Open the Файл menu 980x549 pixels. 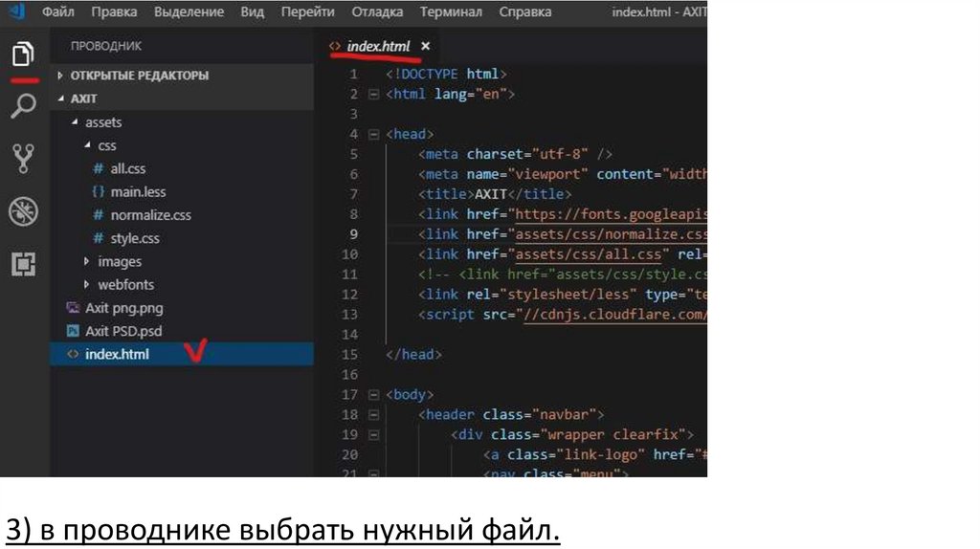tap(58, 11)
